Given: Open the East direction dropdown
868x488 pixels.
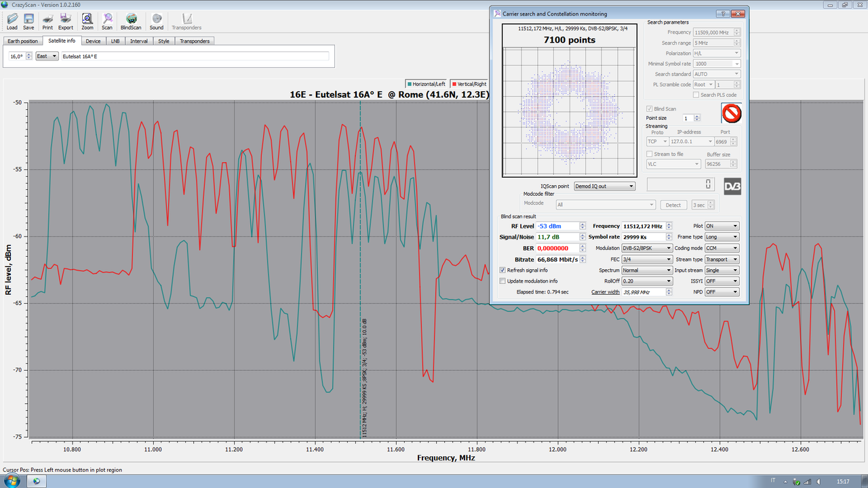Looking at the screenshot, I should (x=47, y=56).
